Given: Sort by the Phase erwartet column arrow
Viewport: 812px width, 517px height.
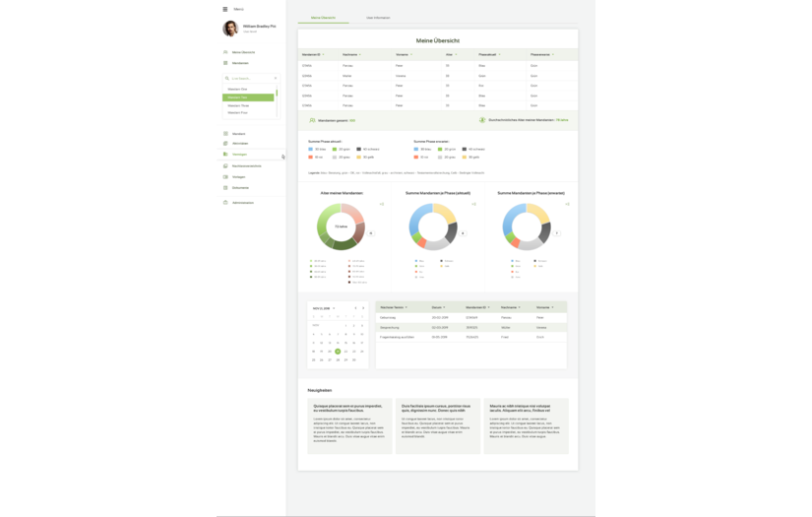Looking at the screenshot, I should point(552,54).
